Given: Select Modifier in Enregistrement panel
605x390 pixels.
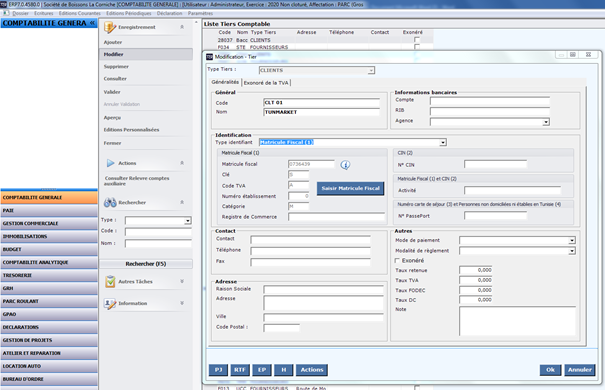Looking at the screenshot, I should pyautogui.click(x=146, y=54).
